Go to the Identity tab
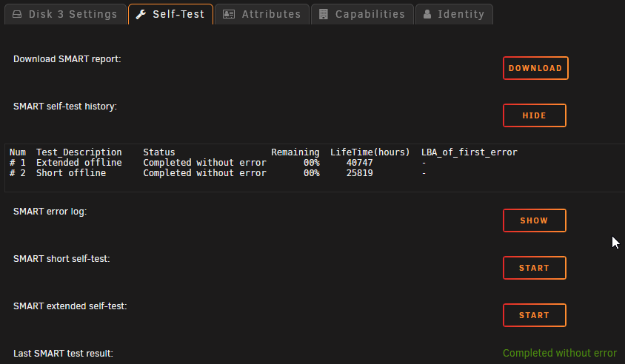 tap(454, 14)
